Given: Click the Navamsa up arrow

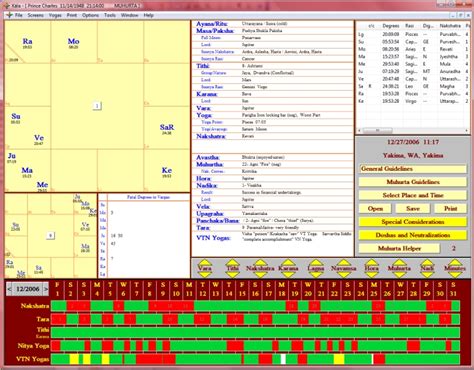Looking at the screenshot, I should pyautogui.click(x=344, y=262).
